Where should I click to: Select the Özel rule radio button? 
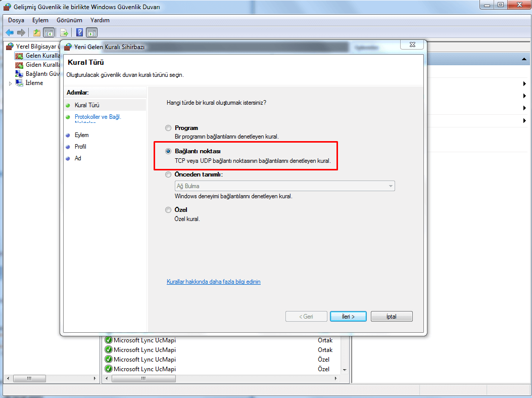pyautogui.click(x=168, y=210)
